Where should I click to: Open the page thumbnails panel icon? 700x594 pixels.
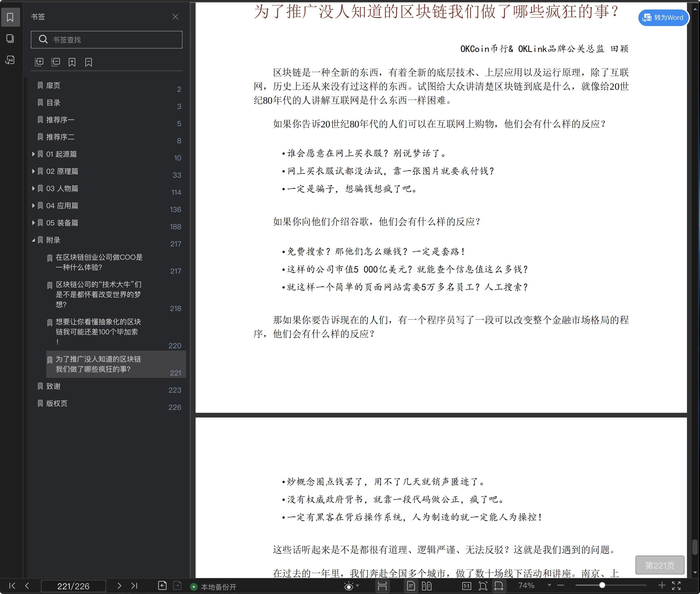pyautogui.click(x=10, y=38)
